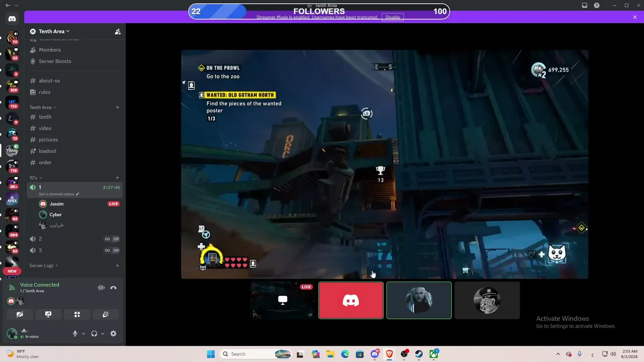Open Steam from the taskbar
The height and width of the screenshot is (362, 644).
tap(419, 354)
